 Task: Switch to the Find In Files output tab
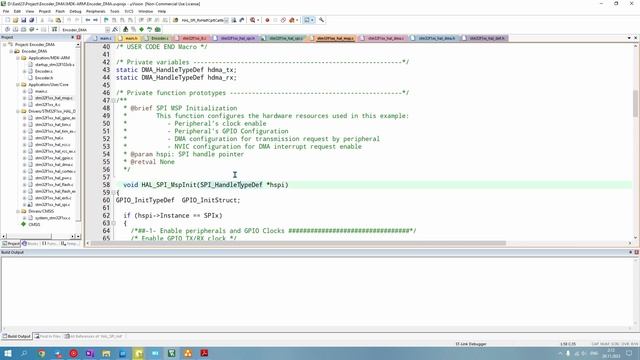[x=47, y=336]
